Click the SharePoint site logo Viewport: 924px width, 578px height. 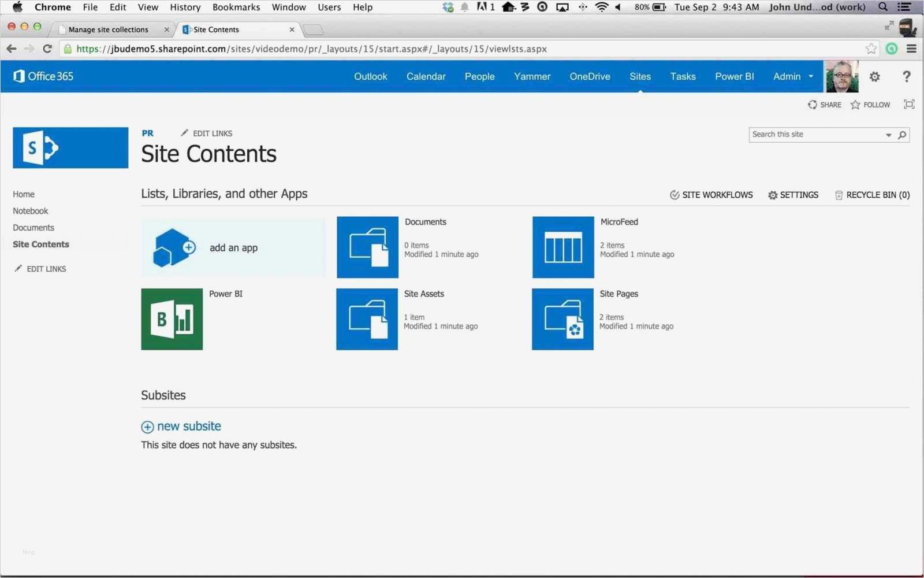point(70,148)
